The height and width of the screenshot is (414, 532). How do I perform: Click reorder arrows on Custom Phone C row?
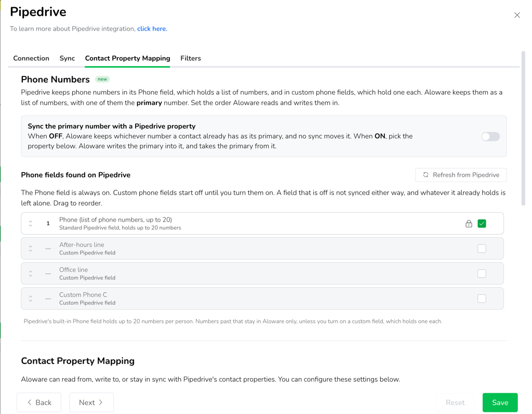(x=31, y=299)
